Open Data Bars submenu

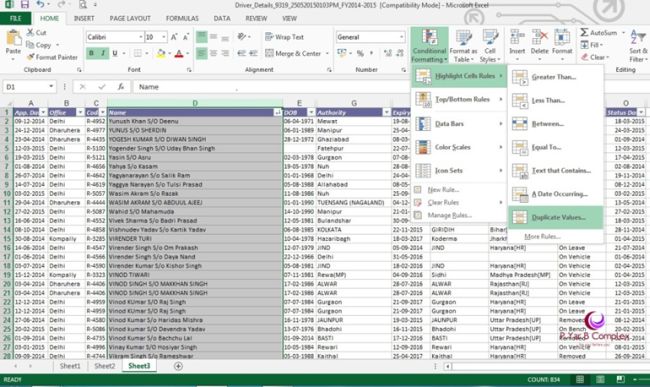(459, 123)
